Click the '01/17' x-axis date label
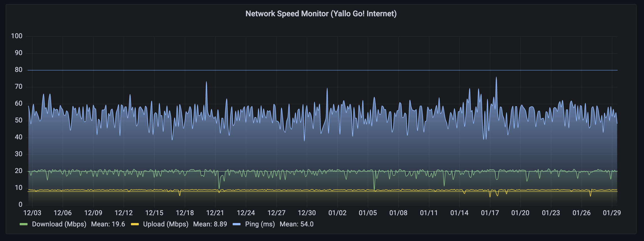The width and height of the screenshot is (644, 241). point(490,213)
